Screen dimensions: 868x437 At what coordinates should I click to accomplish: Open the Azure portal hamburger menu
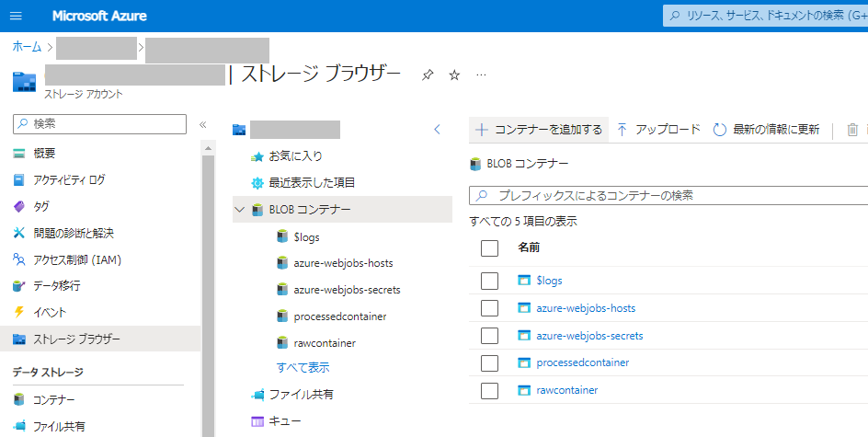[x=16, y=16]
